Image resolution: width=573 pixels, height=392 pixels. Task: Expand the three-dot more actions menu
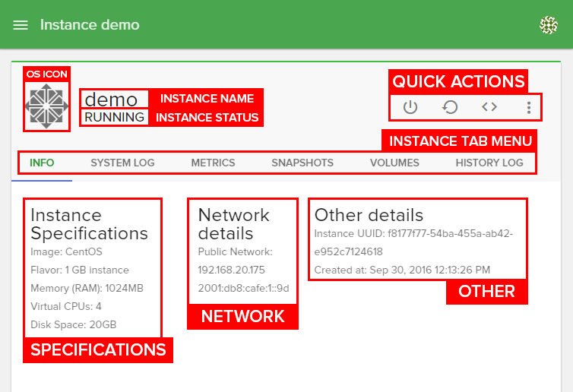(529, 107)
